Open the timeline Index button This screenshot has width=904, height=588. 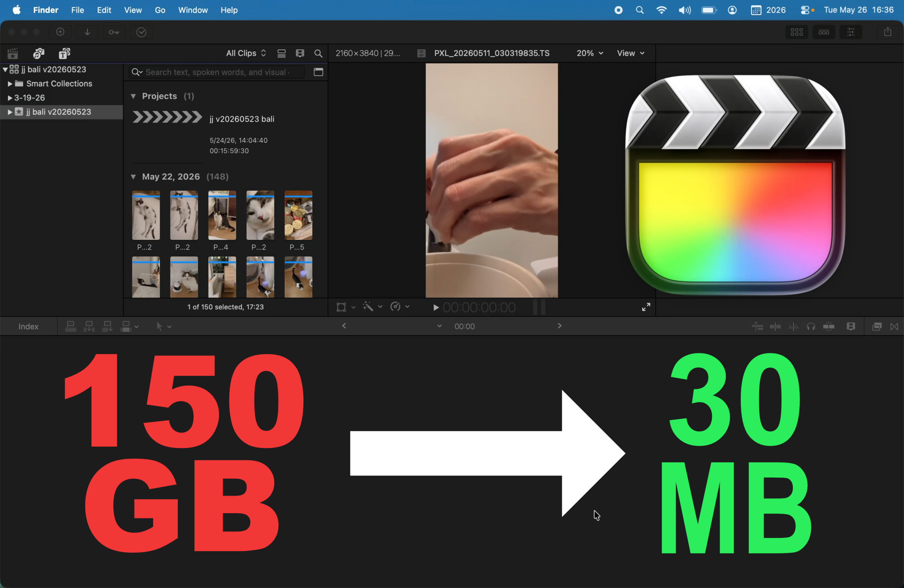pos(29,326)
